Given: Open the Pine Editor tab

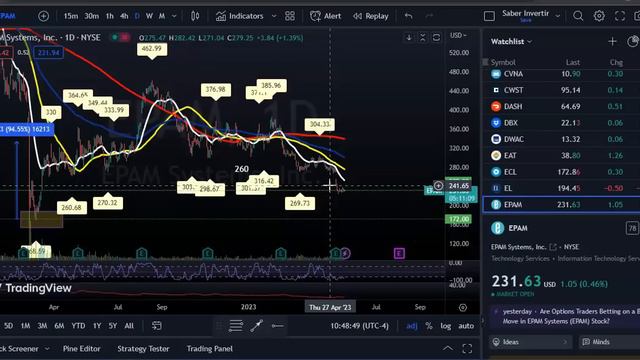Looking at the screenshot, I should 82,349.
